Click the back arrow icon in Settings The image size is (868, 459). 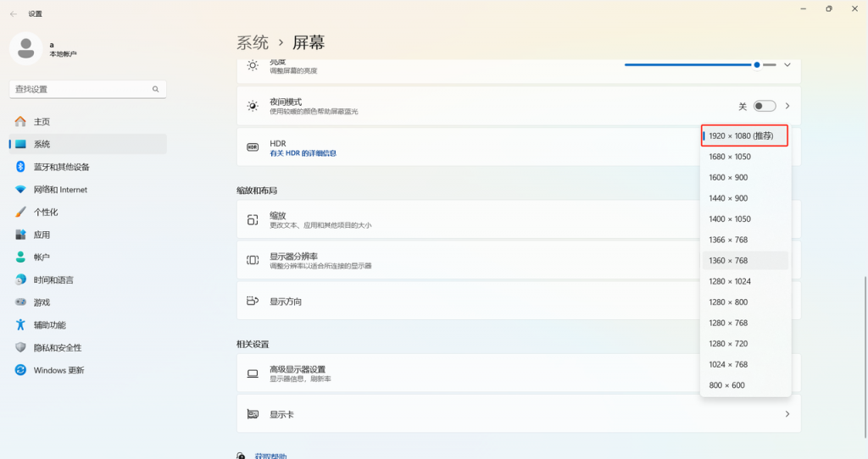click(14, 14)
